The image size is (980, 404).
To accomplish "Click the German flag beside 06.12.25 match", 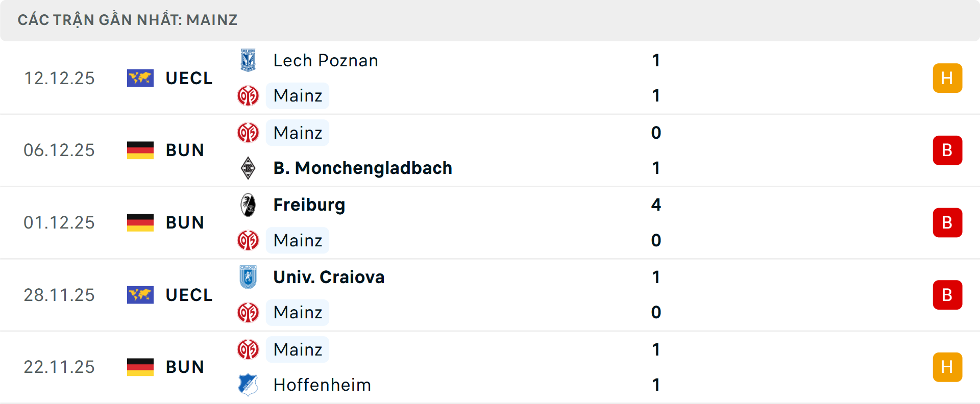I will click(x=140, y=150).
